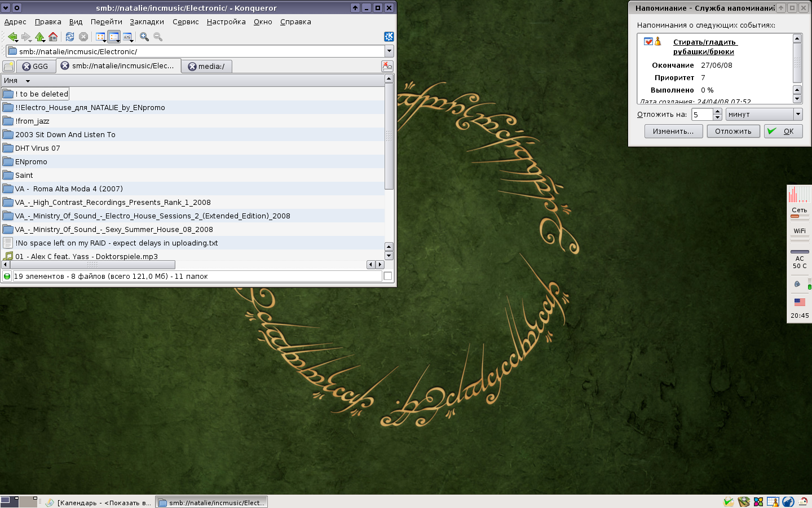The width and height of the screenshot is (812, 508).
Task: Increase the snooze value with the up arrow
Action: click(x=717, y=111)
